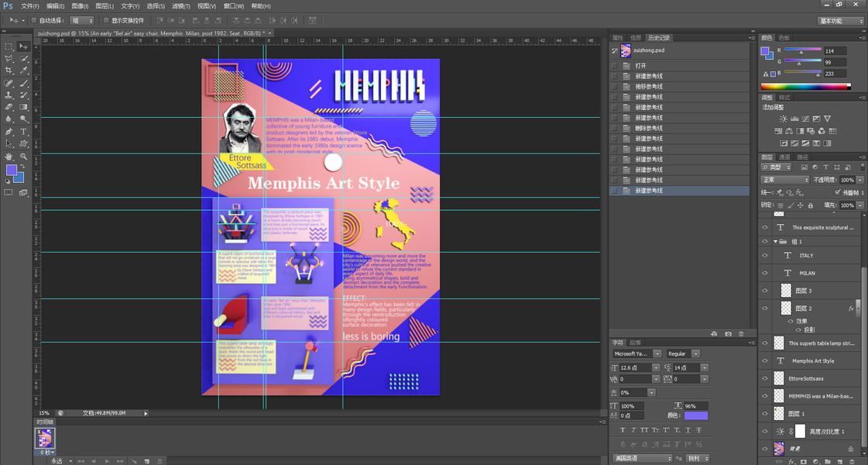Add layer style with fx button
The image size is (868, 465).
[791, 461]
